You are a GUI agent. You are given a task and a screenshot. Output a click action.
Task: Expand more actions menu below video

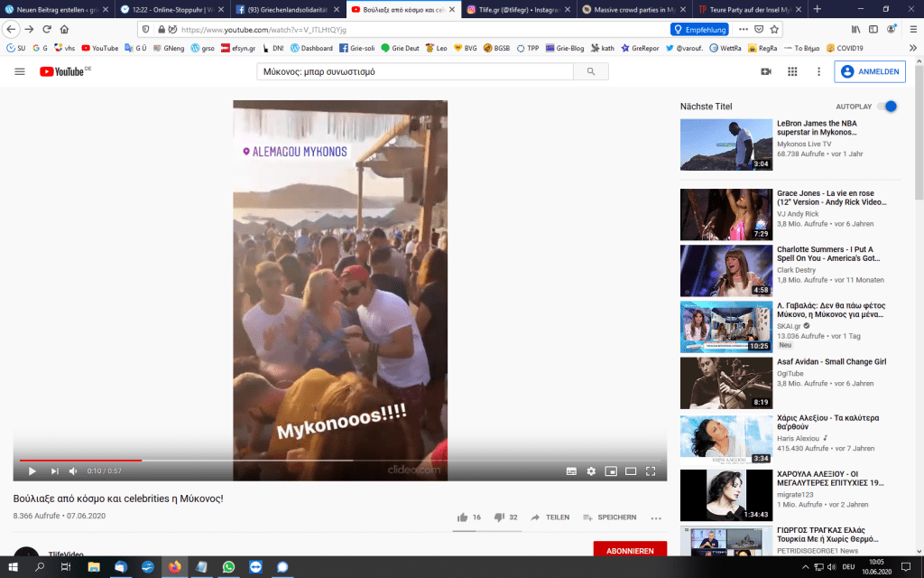click(x=656, y=517)
